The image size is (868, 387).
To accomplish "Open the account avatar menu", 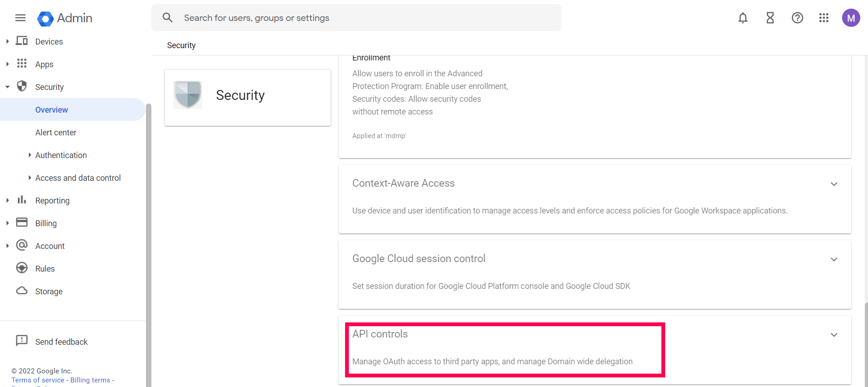I will click(x=851, y=18).
